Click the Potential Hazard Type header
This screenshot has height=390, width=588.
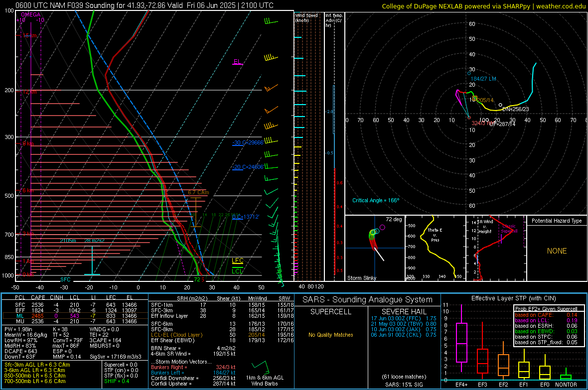(x=557, y=221)
